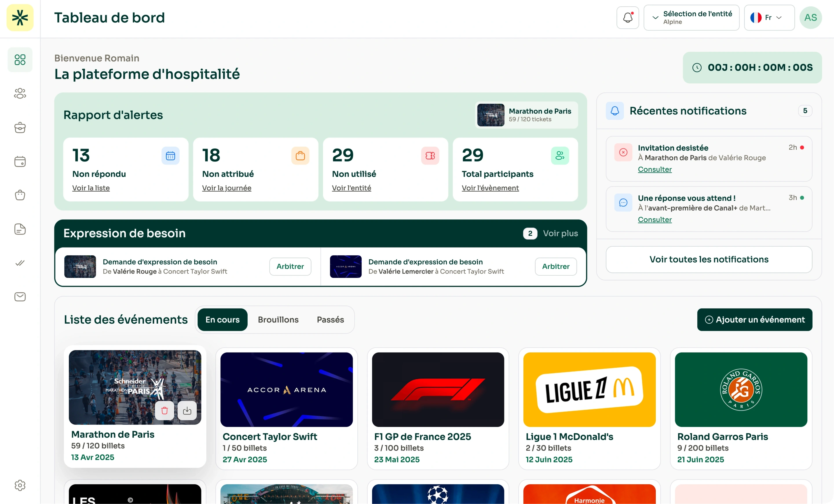Screen dimensions: 834x504
Task: Click the dashboard grid icon in the sidebar
Action: (x=20, y=60)
